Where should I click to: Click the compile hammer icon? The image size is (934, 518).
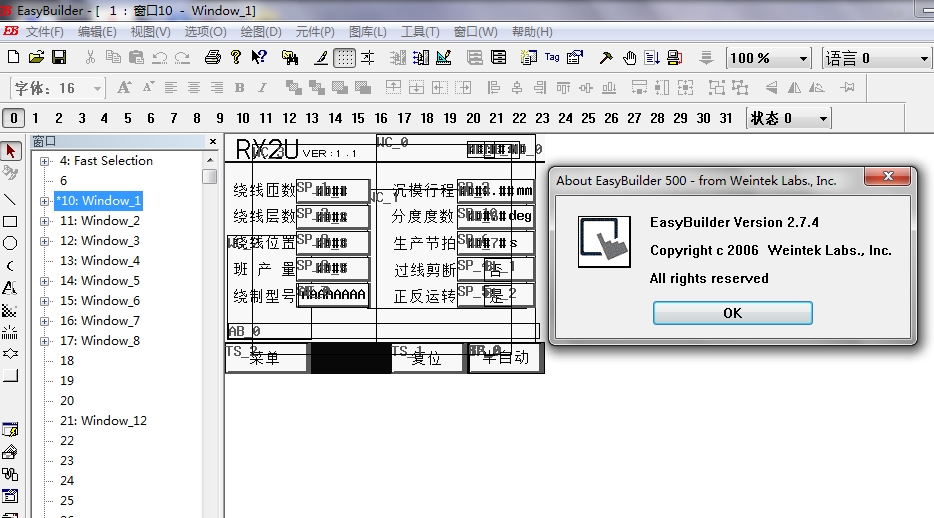(x=605, y=58)
